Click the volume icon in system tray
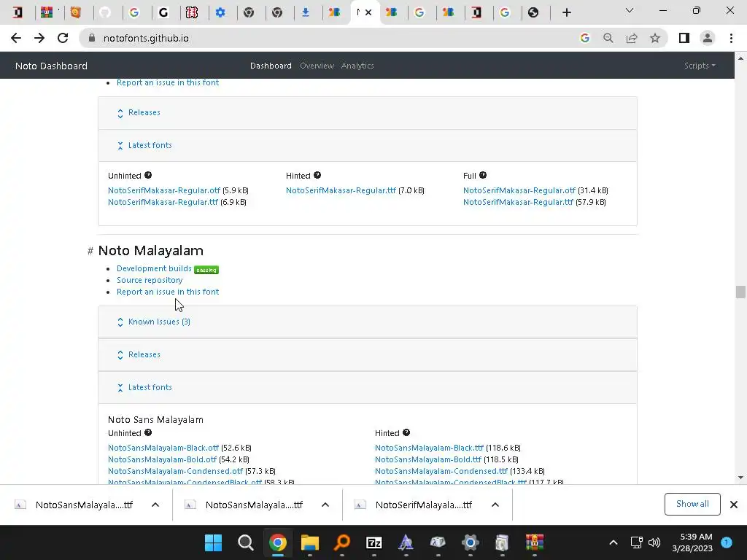747x560 pixels. 654,542
